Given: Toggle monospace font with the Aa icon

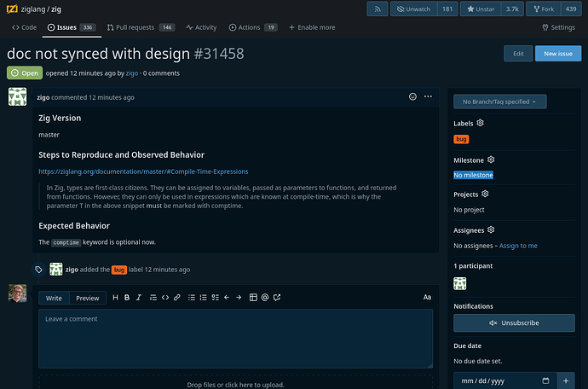Looking at the screenshot, I should 427,297.
